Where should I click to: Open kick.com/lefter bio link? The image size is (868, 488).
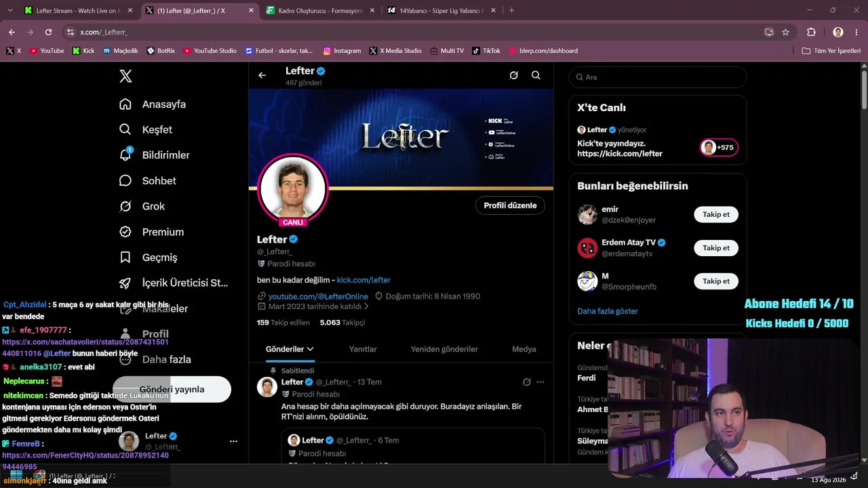(363, 280)
